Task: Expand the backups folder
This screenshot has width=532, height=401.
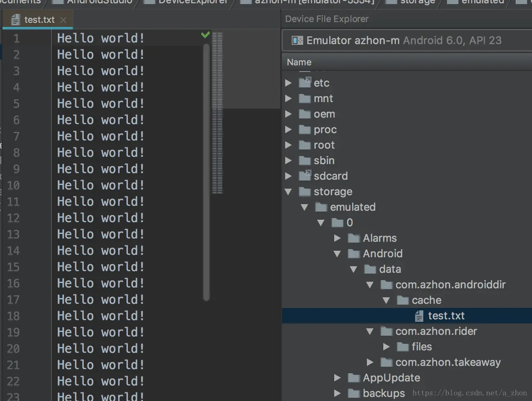Action: pos(338,393)
